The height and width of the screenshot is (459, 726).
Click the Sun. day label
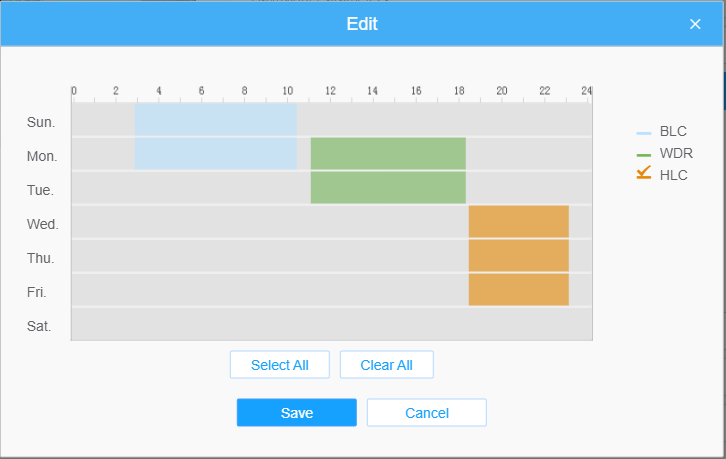[41, 123]
